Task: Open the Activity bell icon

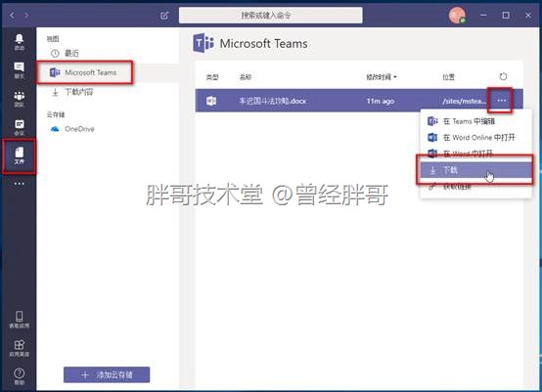Action: pos(19,42)
